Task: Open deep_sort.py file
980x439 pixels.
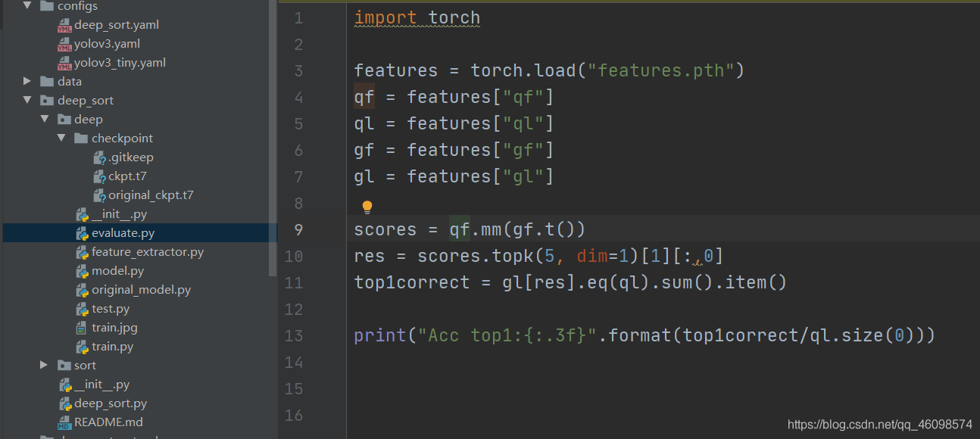Action: 111,403
